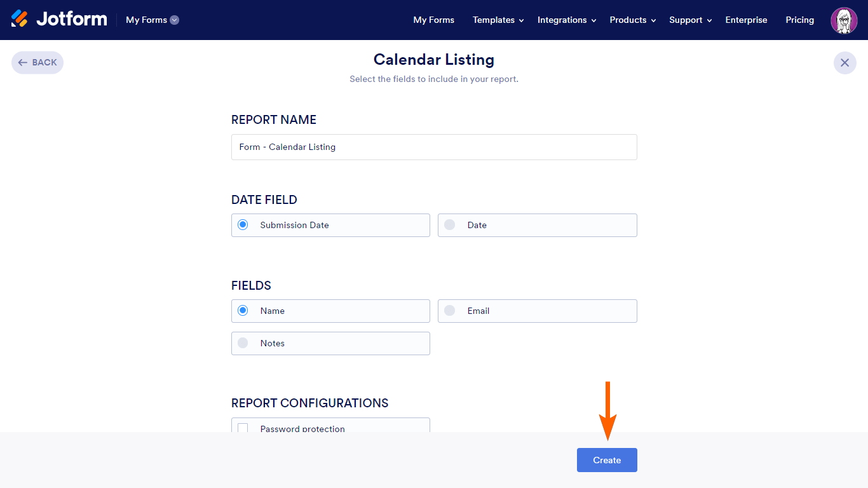Select Submission Date as the date field
The image size is (868, 488).
pyautogui.click(x=243, y=225)
